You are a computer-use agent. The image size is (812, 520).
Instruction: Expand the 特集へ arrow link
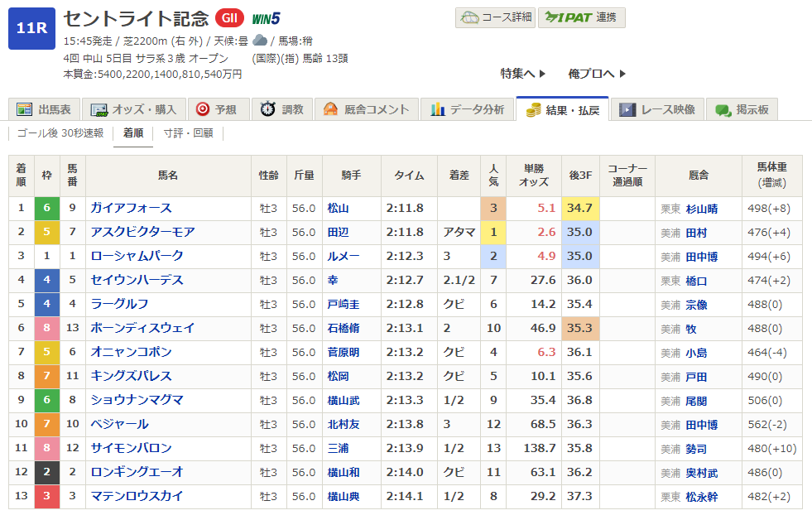pyautogui.click(x=523, y=74)
